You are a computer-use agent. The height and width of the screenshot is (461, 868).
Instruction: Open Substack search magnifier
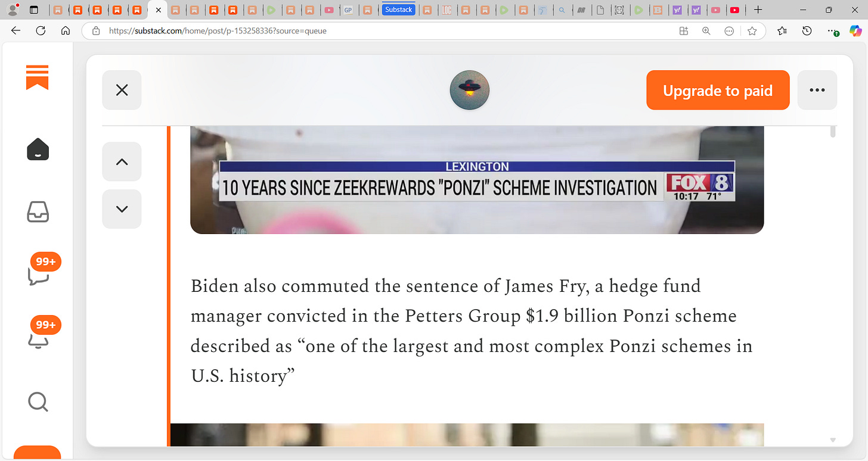pyautogui.click(x=38, y=402)
